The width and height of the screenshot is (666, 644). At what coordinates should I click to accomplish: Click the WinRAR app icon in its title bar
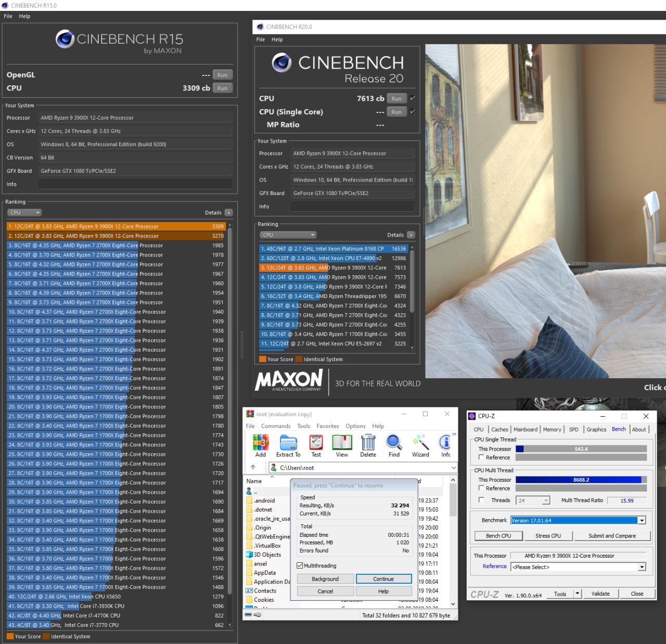click(x=250, y=414)
